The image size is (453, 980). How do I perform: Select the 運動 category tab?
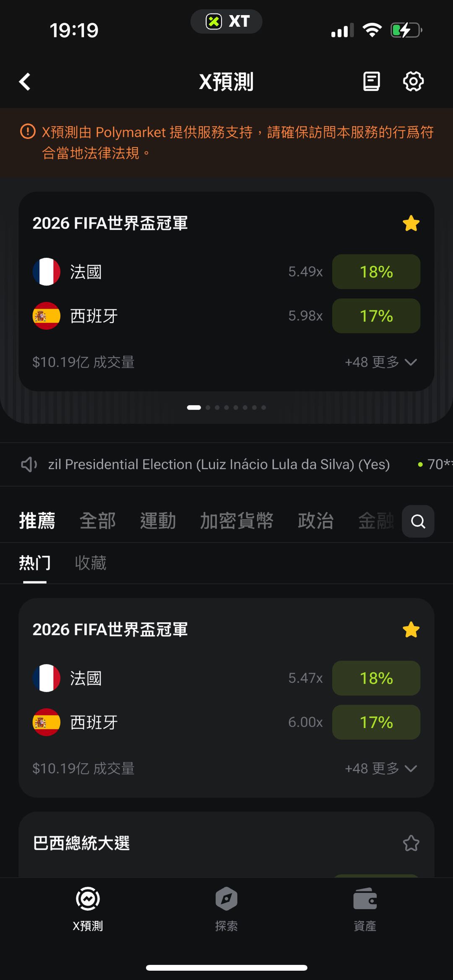[158, 521]
